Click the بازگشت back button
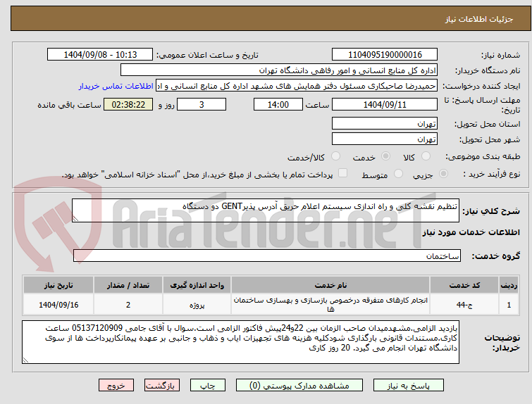 coord(162,386)
